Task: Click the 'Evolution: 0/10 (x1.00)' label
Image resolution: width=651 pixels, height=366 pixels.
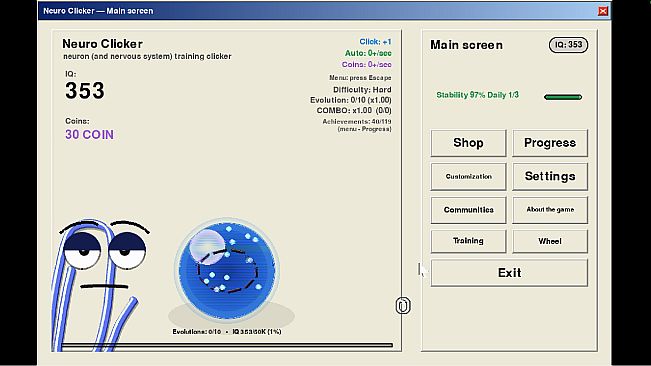Action: 351,100
